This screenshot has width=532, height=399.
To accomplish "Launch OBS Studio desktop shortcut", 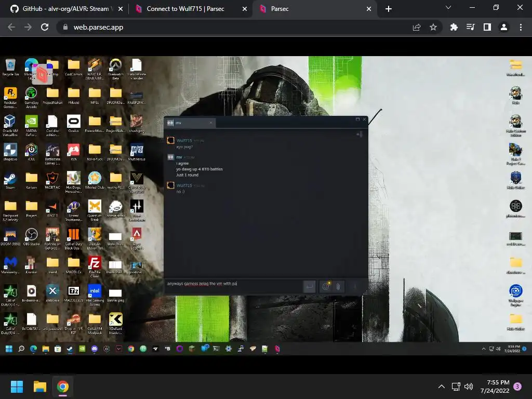I will (31, 237).
